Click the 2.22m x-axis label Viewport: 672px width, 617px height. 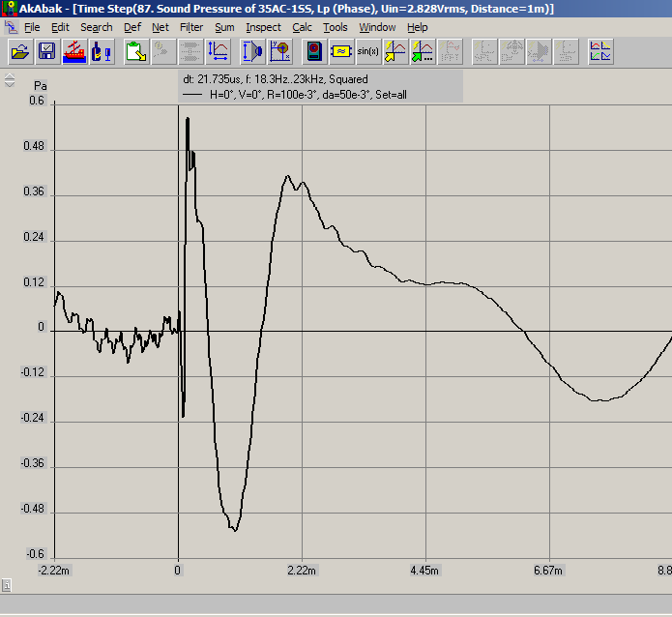pyautogui.click(x=302, y=571)
